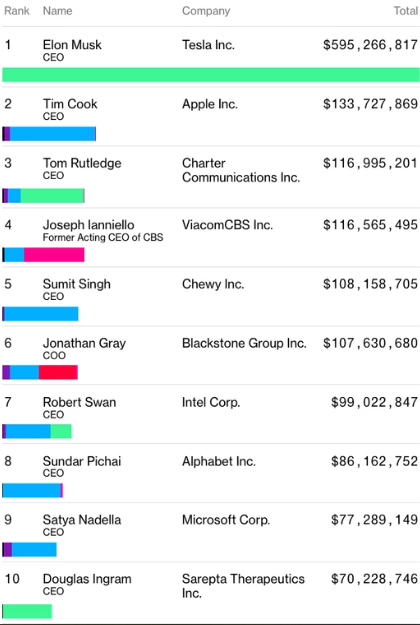The height and width of the screenshot is (625, 420).
Task: Click the Rank column header
Action: (17, 11)
